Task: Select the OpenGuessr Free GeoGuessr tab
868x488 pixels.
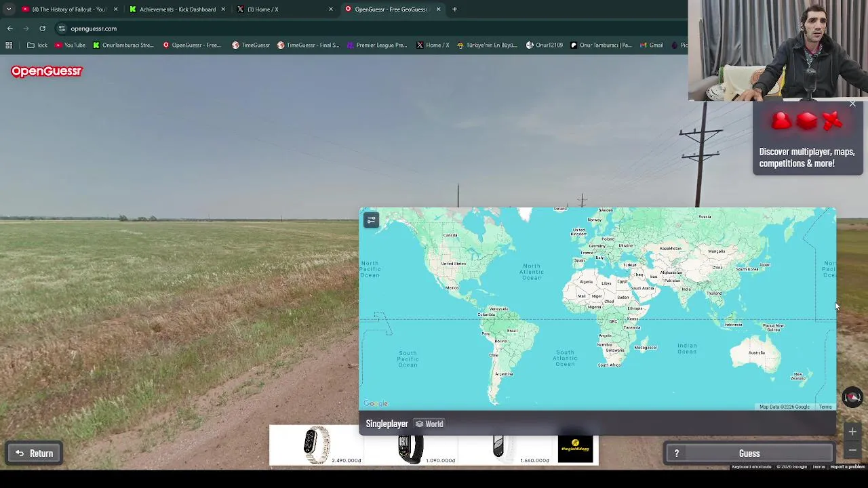Action: coord(391,9)
